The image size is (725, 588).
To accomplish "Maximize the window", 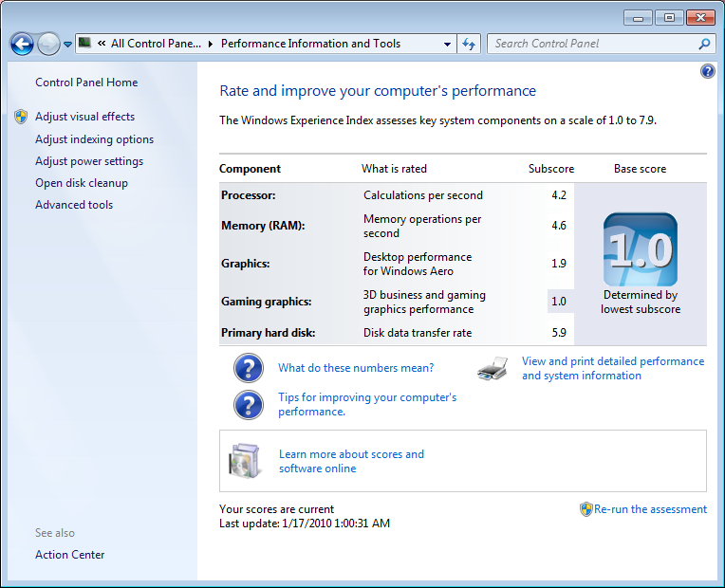I will 669,18.
